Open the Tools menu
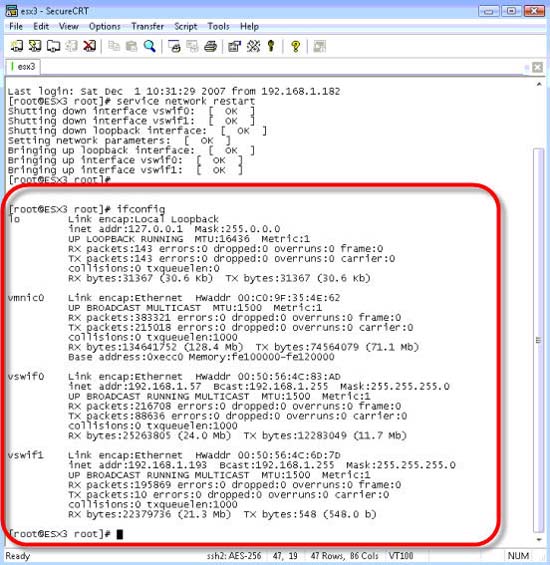This screenshot has width=550, height=565. coord(218,26)
